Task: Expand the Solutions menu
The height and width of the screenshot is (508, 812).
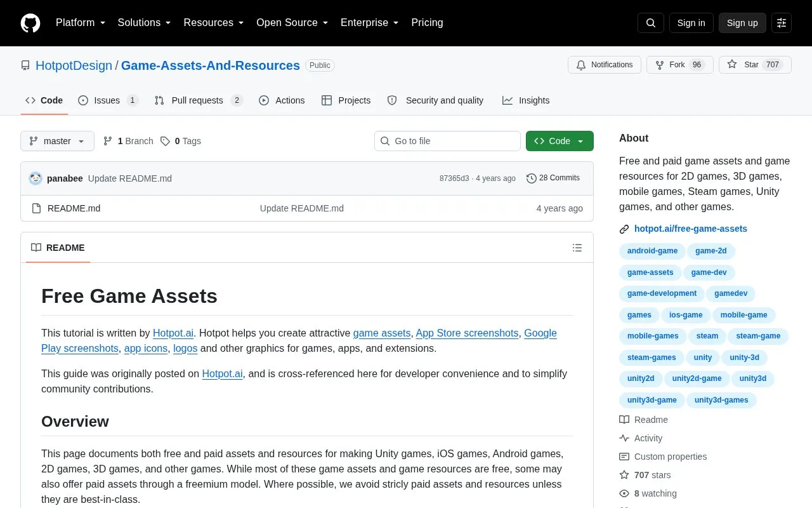Action: [144, 23]
